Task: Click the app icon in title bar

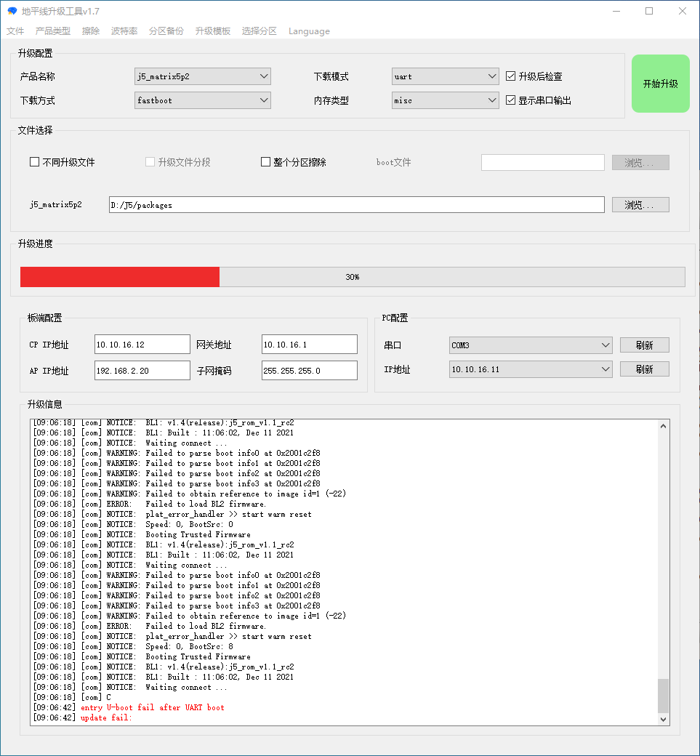Action: click(x=12, y=11)
